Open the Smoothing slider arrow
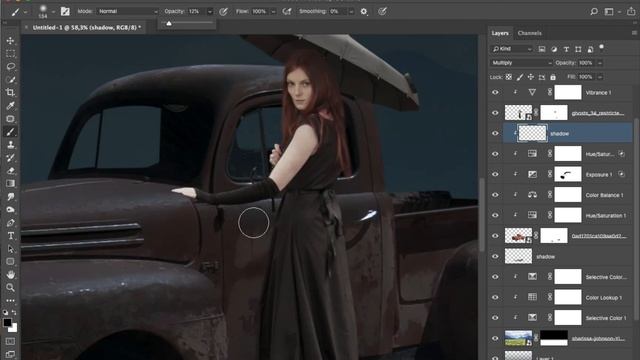 point(351,11)
